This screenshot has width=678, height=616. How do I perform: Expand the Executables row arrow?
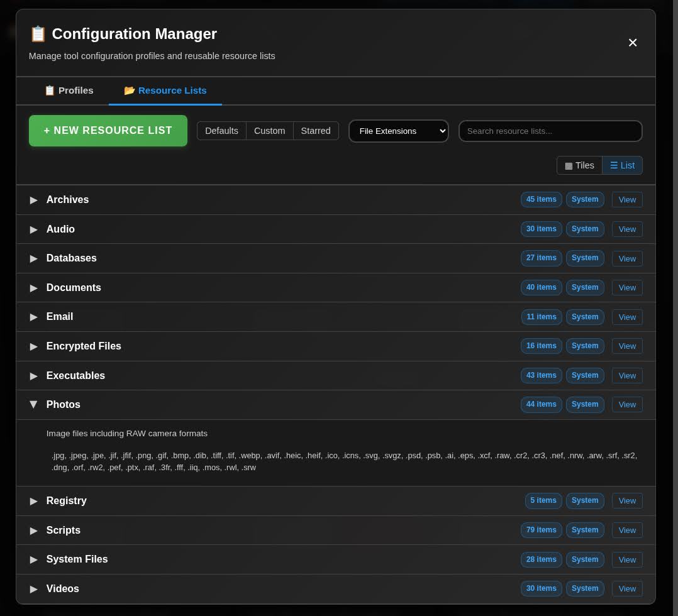tap(33, 376)
